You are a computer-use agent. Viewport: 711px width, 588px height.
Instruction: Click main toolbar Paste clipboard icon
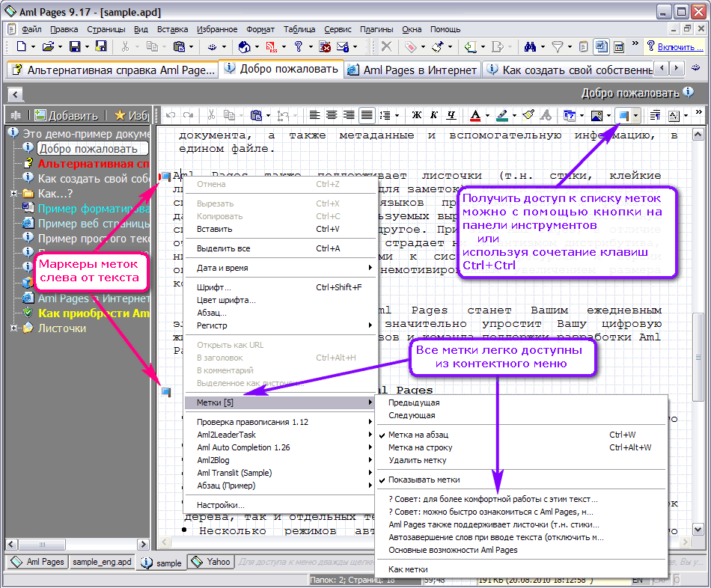point(179,46)
